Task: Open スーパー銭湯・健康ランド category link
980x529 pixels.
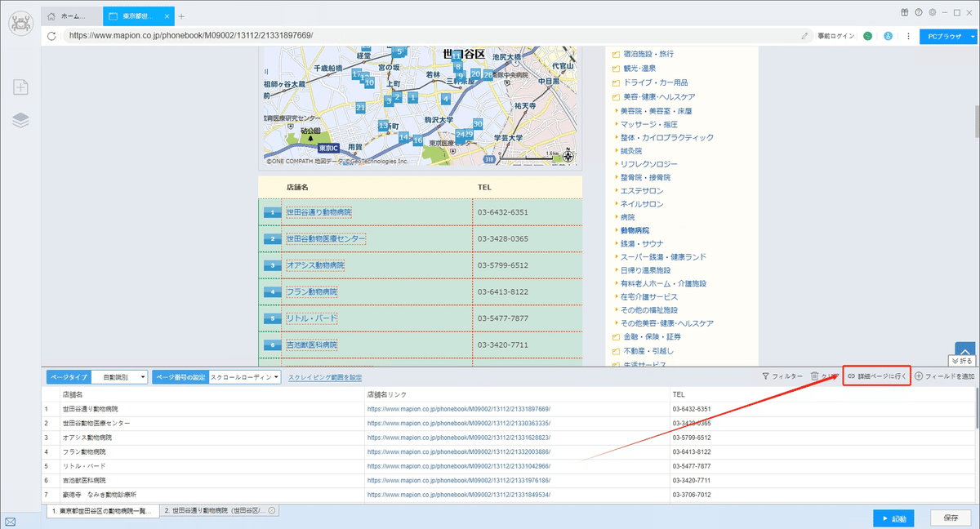Action: [663, 257]
